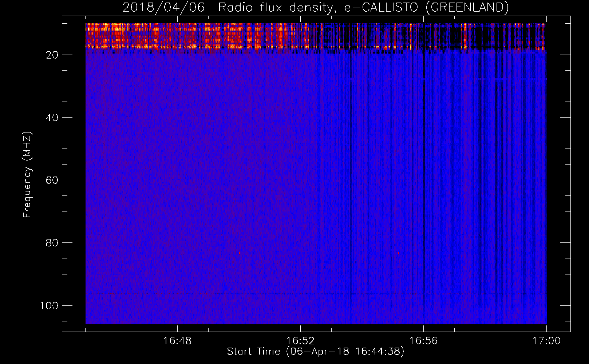
Task: Click the 60 frequency tick label
Action: tap(52, 180)
